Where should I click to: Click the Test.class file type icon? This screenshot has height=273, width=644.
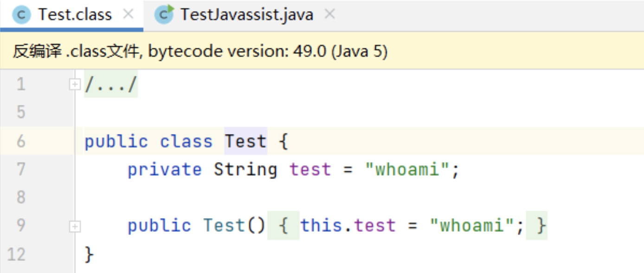[x=21, y=15]
